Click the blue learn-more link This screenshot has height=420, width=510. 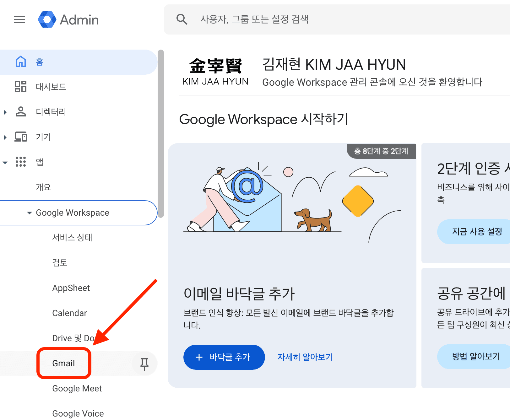pyautogui.click(x=305, y=357)
